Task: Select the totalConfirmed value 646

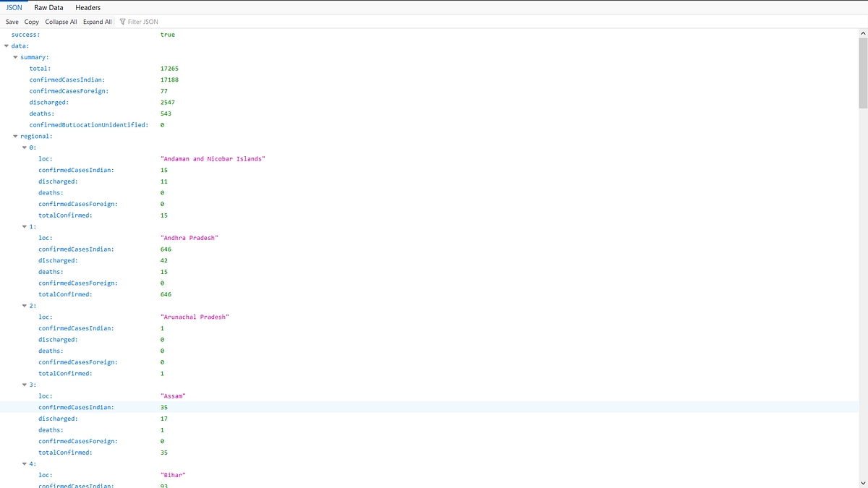Action: point(165,294)
